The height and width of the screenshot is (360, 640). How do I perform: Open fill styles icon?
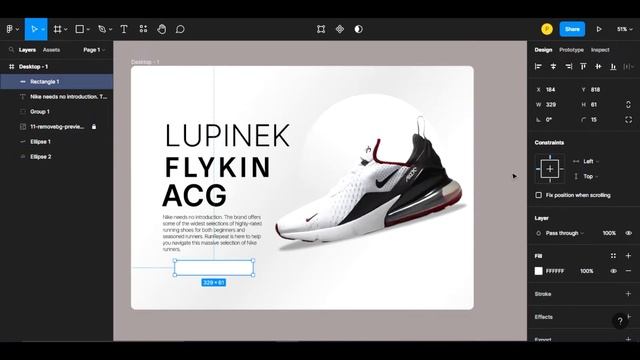613,256
